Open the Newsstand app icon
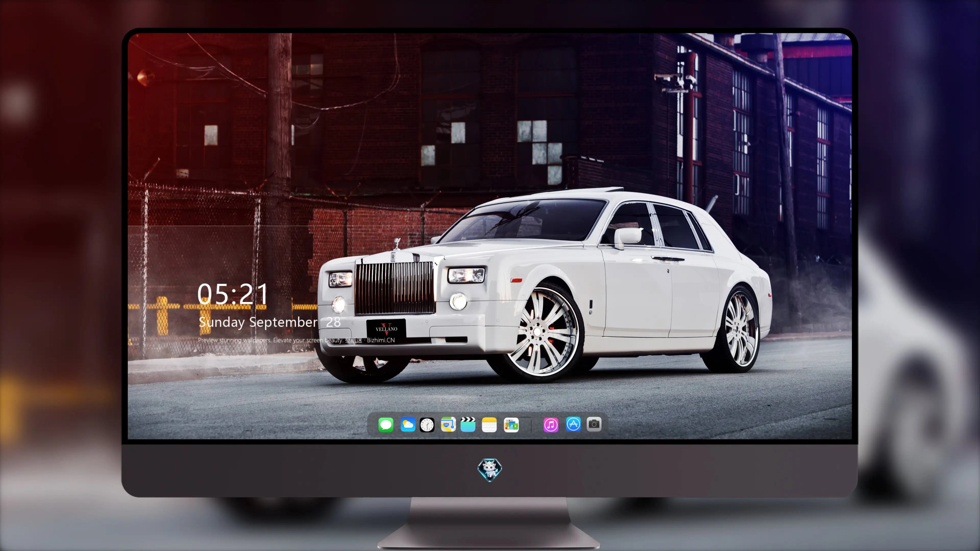The width and height of the screenshot is (980, 551). tap(511, 424)
